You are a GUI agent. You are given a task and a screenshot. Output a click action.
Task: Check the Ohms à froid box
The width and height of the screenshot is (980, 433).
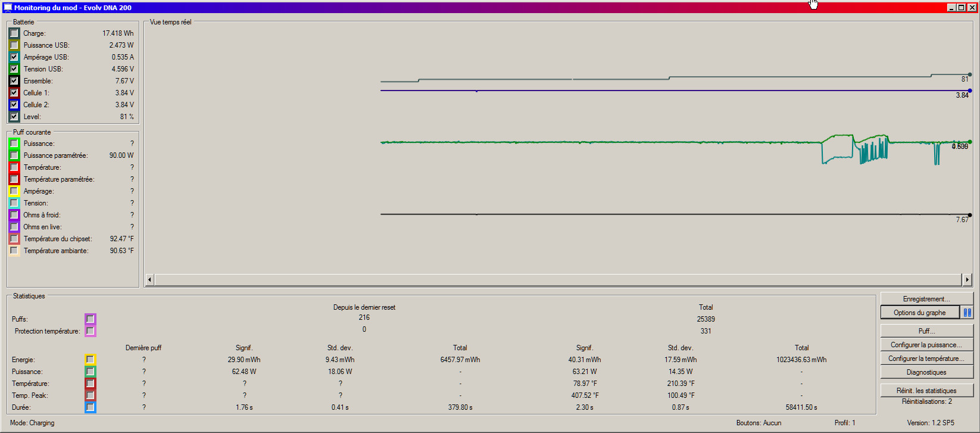point(14,215)
